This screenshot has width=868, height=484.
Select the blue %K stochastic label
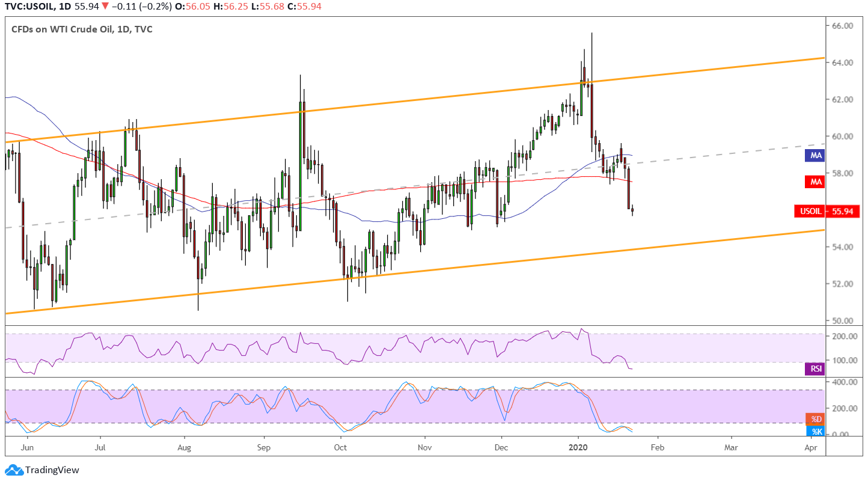(816, 431)
